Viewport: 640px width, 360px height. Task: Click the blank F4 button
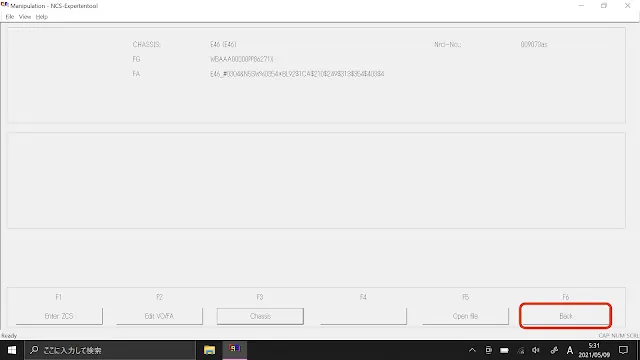pyautogui.click(x=363, y=316)
